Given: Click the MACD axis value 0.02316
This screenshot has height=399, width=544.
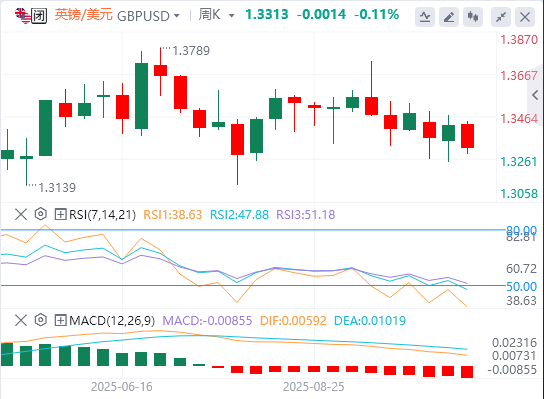Looking at the screenshot, I should coord(515,343).
